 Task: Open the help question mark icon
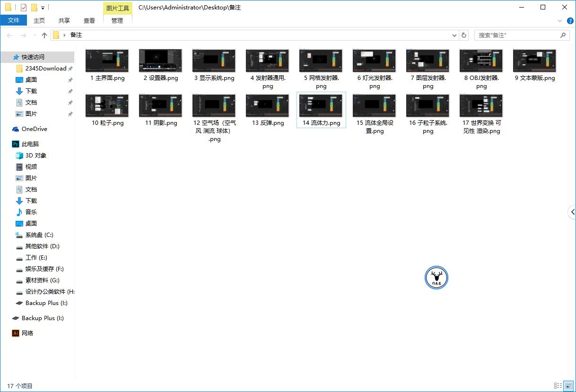[570, 21]
